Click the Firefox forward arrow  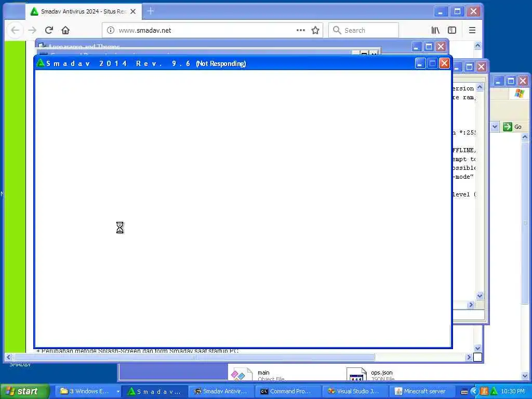(32, 30)
